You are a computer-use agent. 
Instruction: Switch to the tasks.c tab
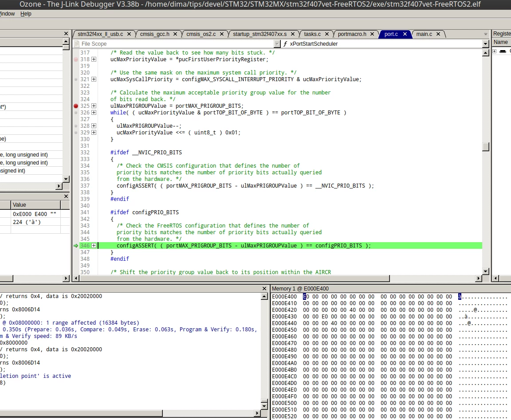(x=312, y=34)
